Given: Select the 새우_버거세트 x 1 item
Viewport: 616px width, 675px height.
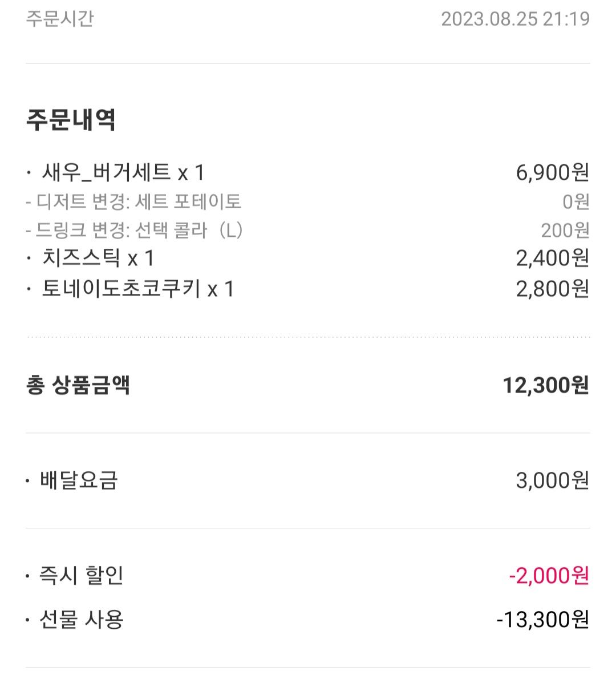Looking at the screenshot, I should click(123, 172).
